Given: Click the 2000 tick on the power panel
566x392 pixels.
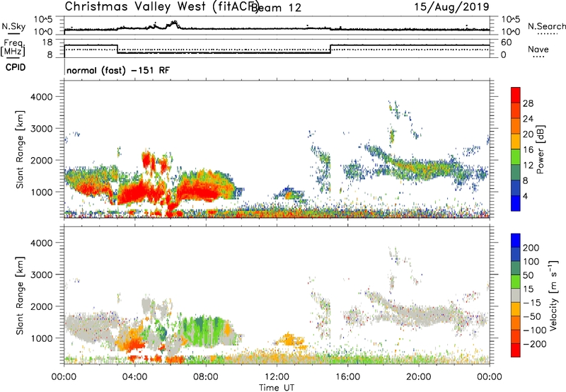Looking at the screenshot, I should [x=41, y=160].
